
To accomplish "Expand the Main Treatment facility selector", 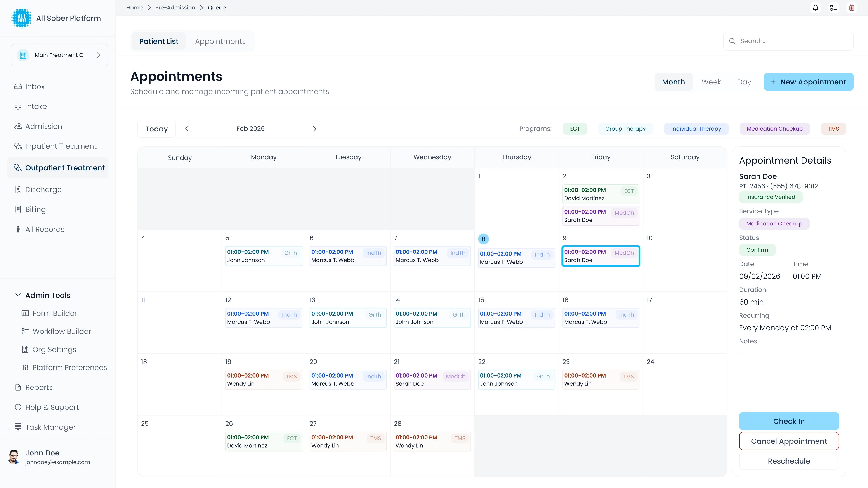I will (x=59, y=55).
